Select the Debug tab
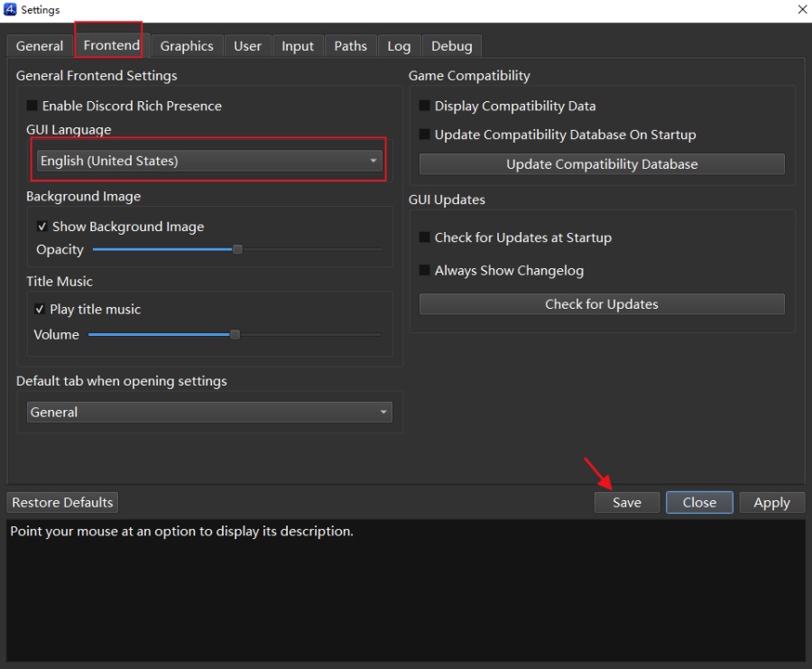 click(x=452, y=46)
